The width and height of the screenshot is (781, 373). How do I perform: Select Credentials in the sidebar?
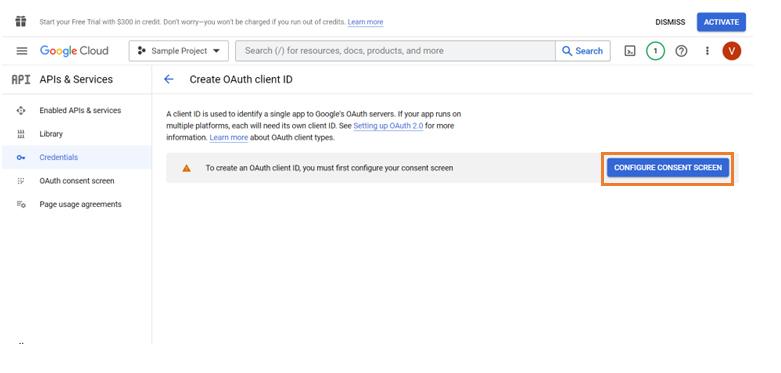coord(59,157)
